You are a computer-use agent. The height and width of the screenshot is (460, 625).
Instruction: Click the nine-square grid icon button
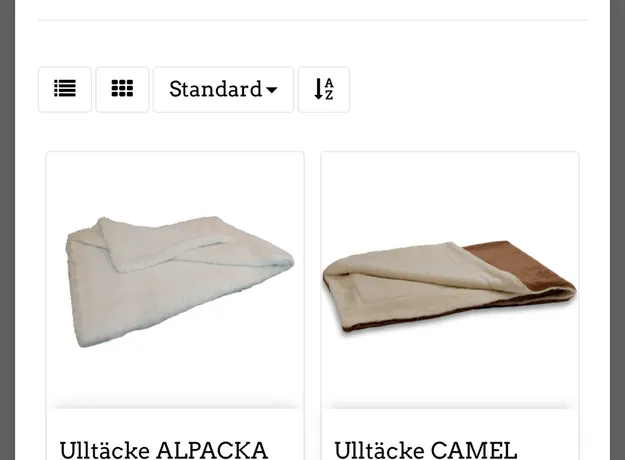pyautogui.click(x=122, y=90)
